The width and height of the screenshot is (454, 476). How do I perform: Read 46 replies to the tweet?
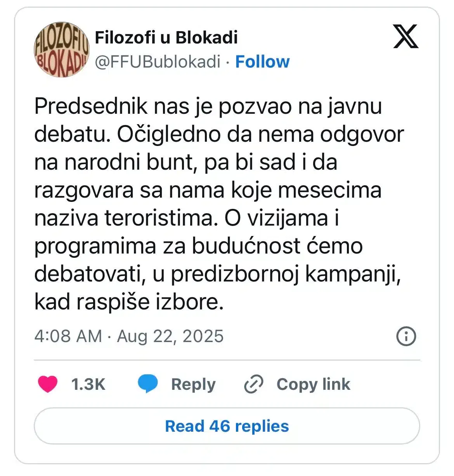coord(227,426)
